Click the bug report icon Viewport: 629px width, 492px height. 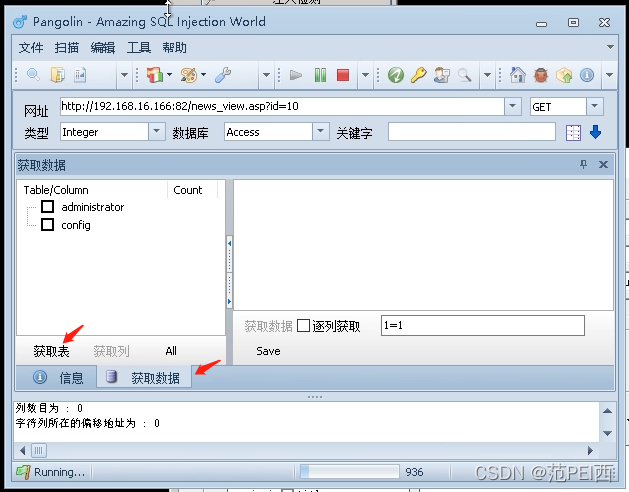(x=540, y=75)
